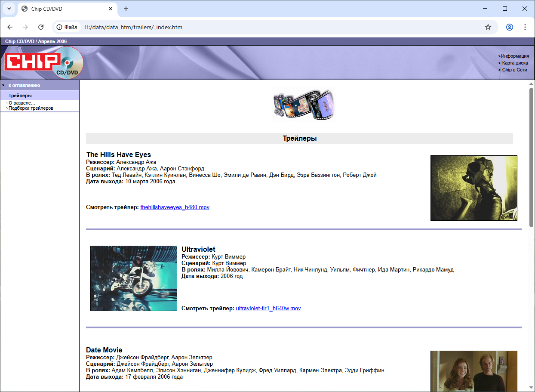
Task: Click the Chip CD/DVD / Апрель 2006 header text
Action: pyautogui.click(x=36, y=41)
